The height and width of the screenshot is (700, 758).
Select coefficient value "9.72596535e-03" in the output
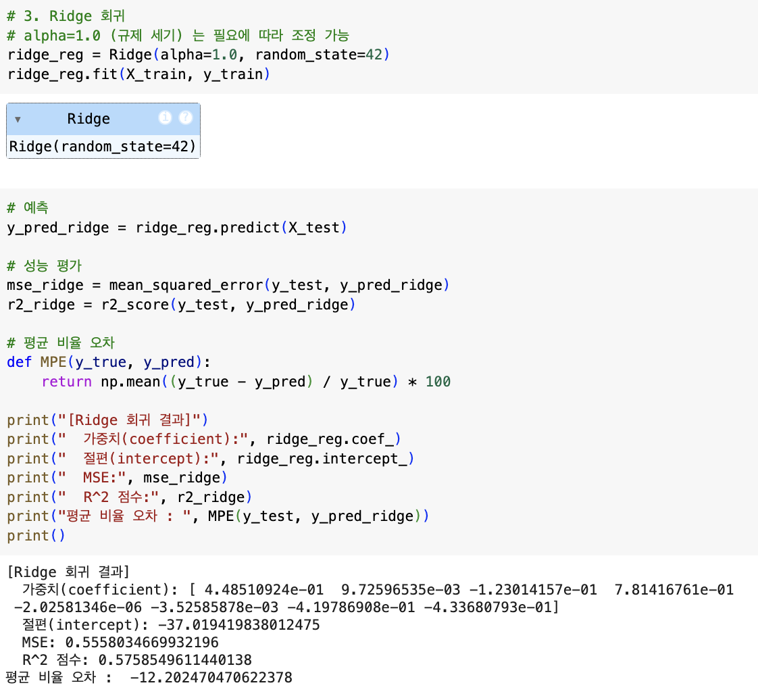pos(401,590)
